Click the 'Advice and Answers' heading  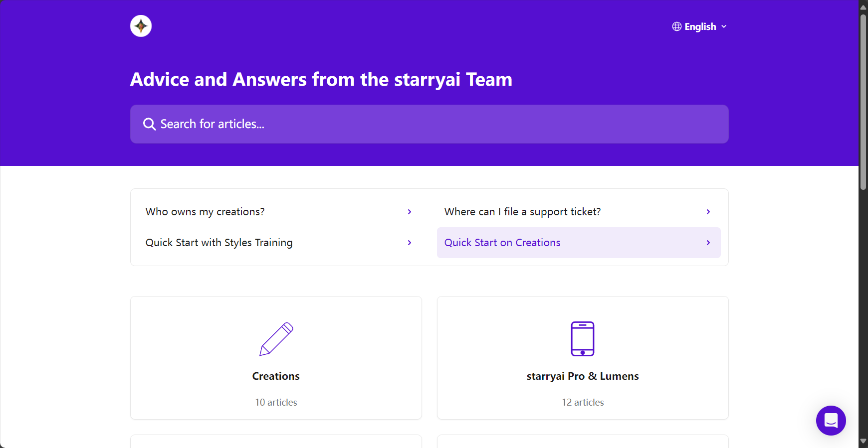point(321,79)
